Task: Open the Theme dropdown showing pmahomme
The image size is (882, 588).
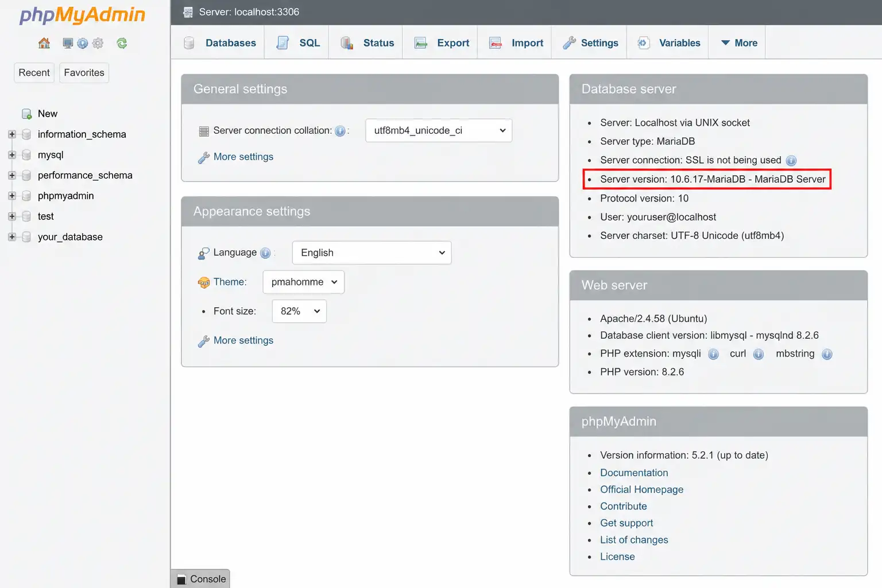Action: point(303,282)
